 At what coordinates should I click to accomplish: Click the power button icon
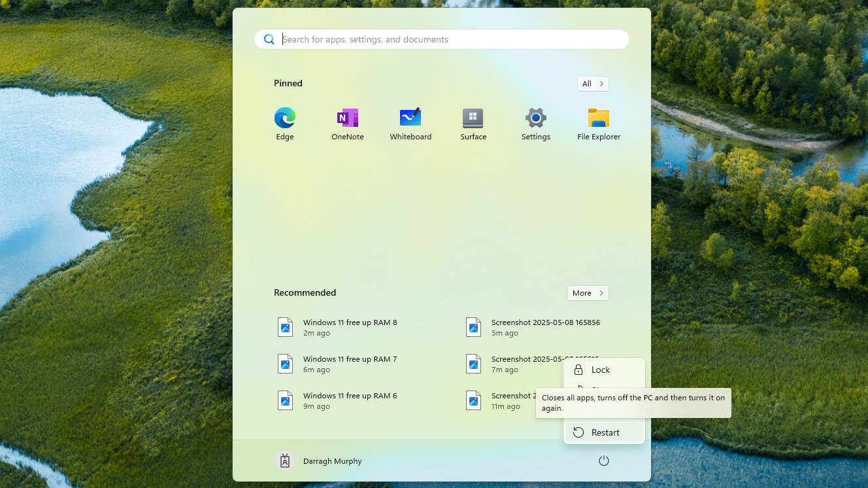pyautogui.click(x=603, y=461)
